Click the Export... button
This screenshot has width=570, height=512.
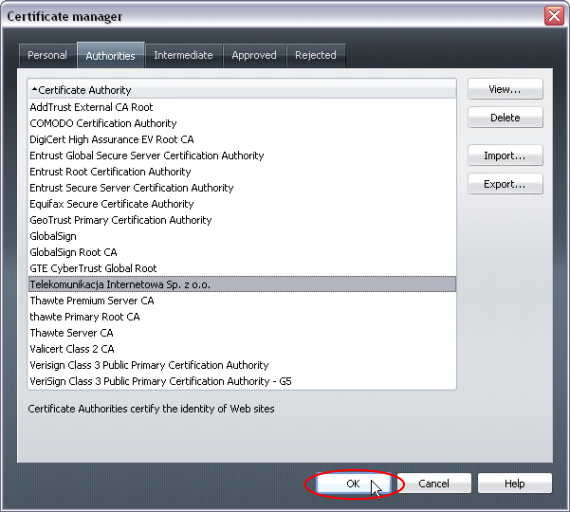[x=505, y=184]
